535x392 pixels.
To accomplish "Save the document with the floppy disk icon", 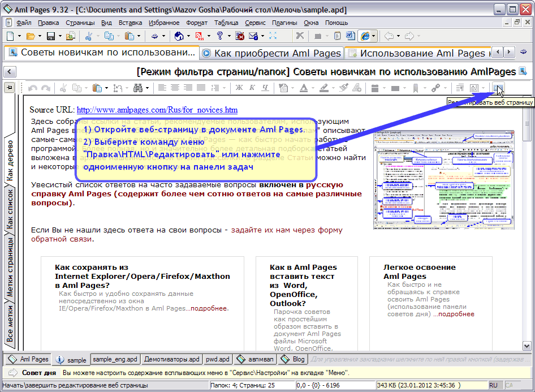I will point(51,36).
